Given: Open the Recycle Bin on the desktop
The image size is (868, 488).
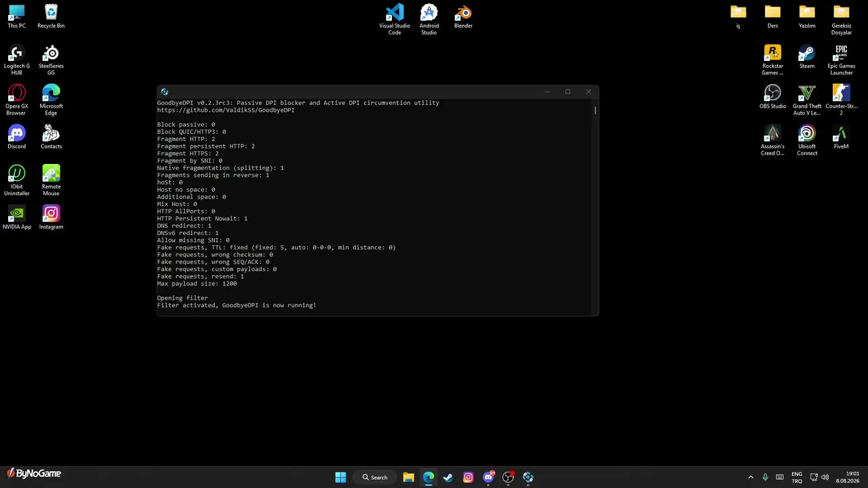Looking at the screenshot, I should click(51, 17).
